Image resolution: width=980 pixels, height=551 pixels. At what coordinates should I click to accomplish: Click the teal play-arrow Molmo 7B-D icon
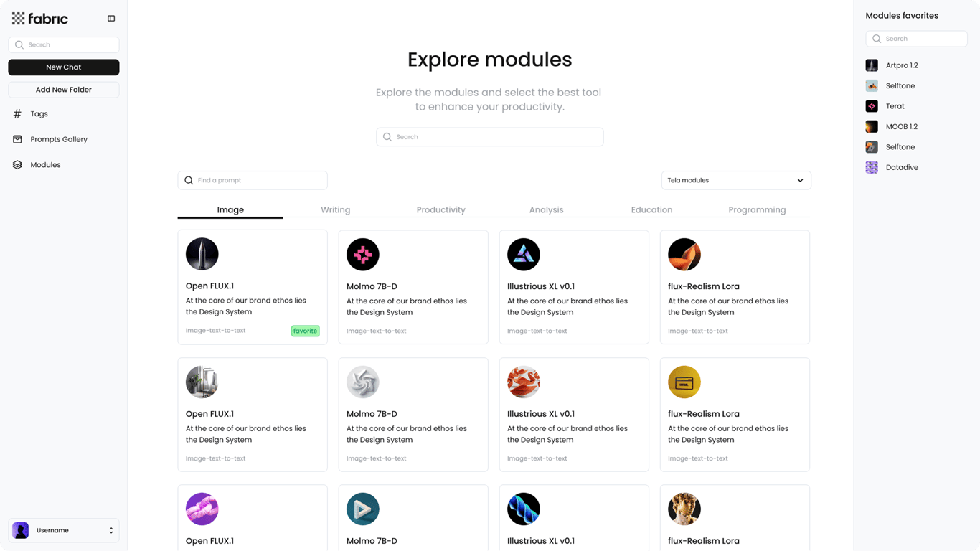click(363, 509)
